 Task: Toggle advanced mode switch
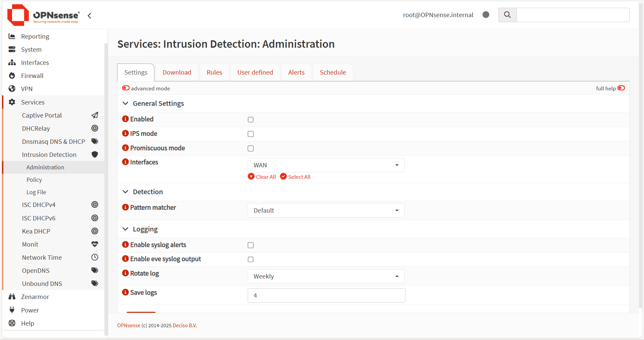126,88
